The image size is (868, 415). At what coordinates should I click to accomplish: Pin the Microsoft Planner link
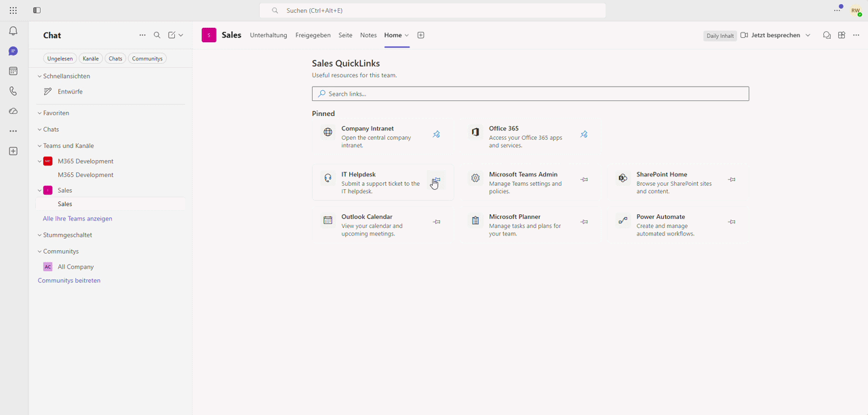(x=584, y=222)
